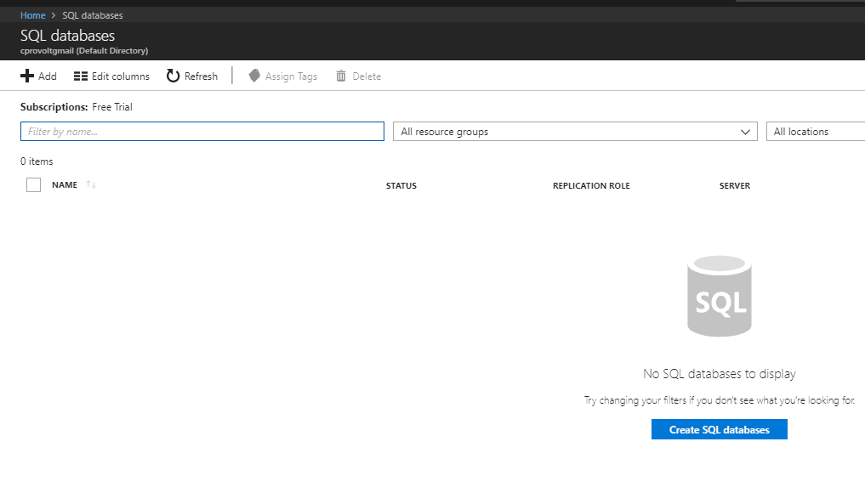Click the Create SQL databases button

point(720,429)
